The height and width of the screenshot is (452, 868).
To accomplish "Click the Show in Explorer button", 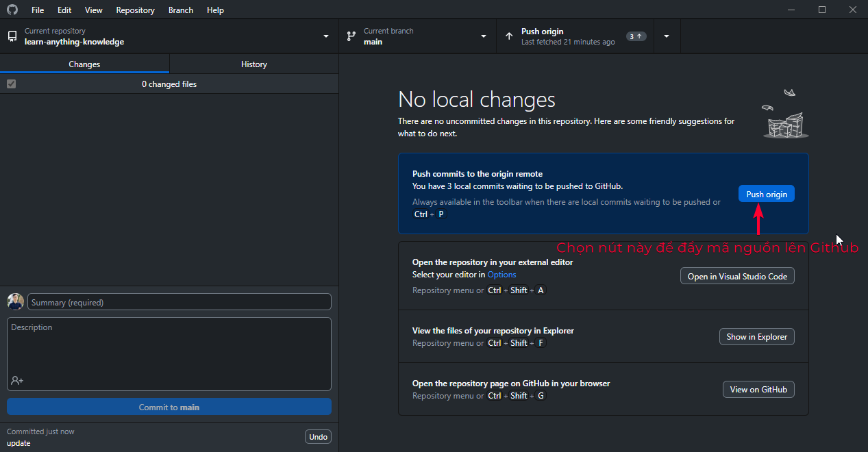I will [757, 336].
